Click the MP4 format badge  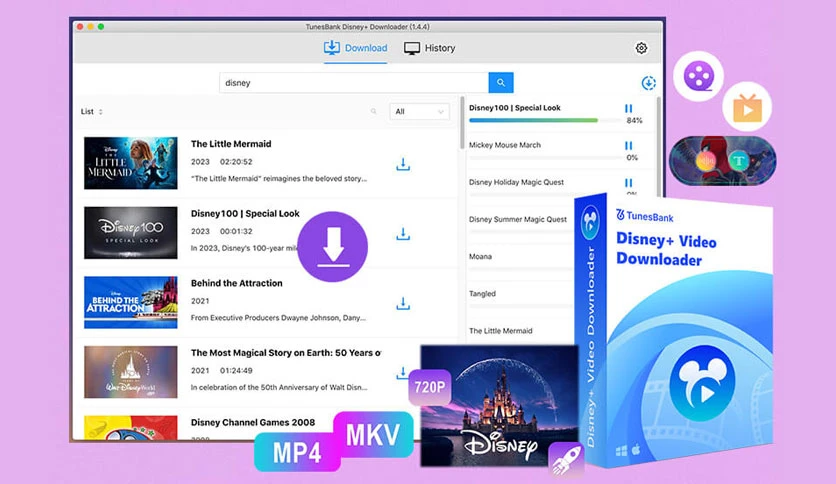point(297,453)
